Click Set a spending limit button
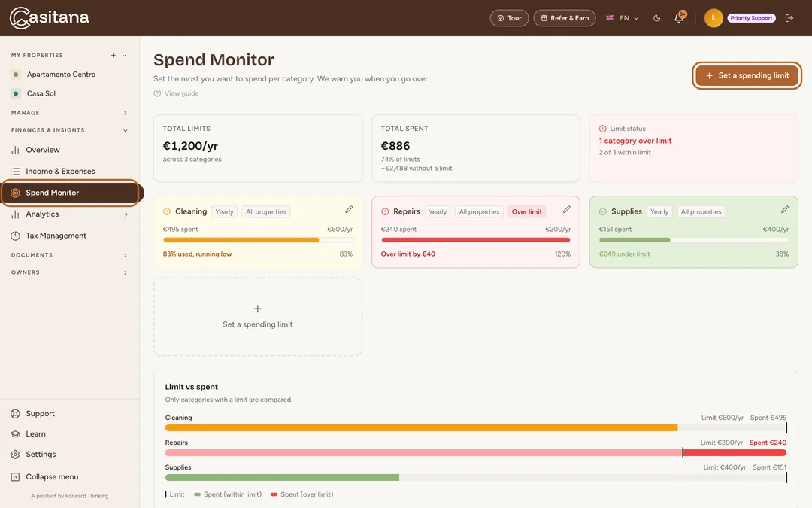The image size is (812, 508). click(747, 76)
